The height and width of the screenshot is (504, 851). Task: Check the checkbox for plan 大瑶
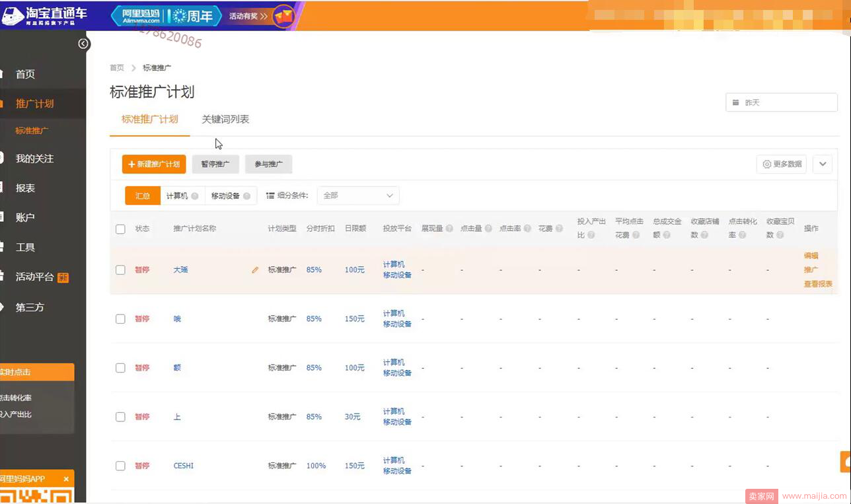[x=120, y=270]
